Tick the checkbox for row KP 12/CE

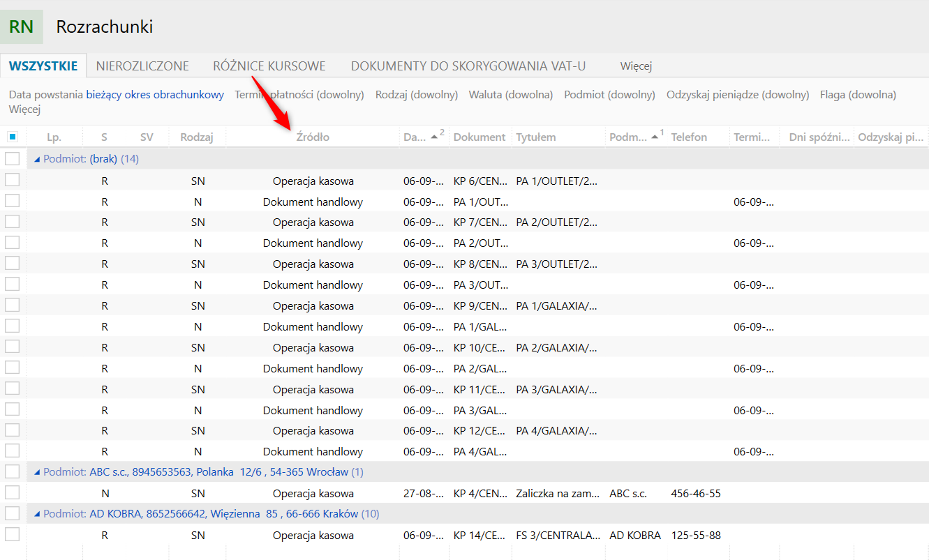coord(12,430)
